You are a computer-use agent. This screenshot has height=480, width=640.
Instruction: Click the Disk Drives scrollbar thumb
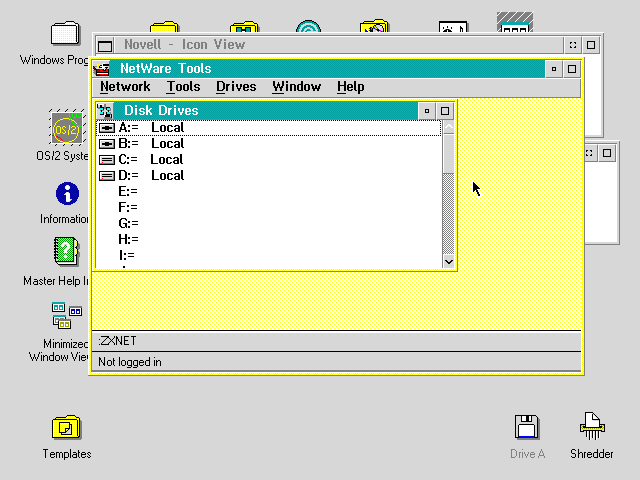click(449, 153)
